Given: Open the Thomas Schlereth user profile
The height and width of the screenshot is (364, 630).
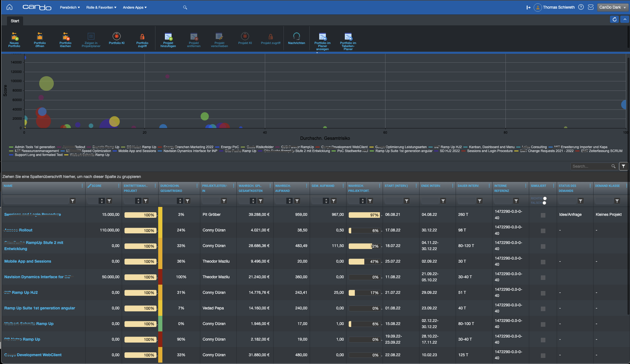Looking at the screenshot, I should (554, 8).
